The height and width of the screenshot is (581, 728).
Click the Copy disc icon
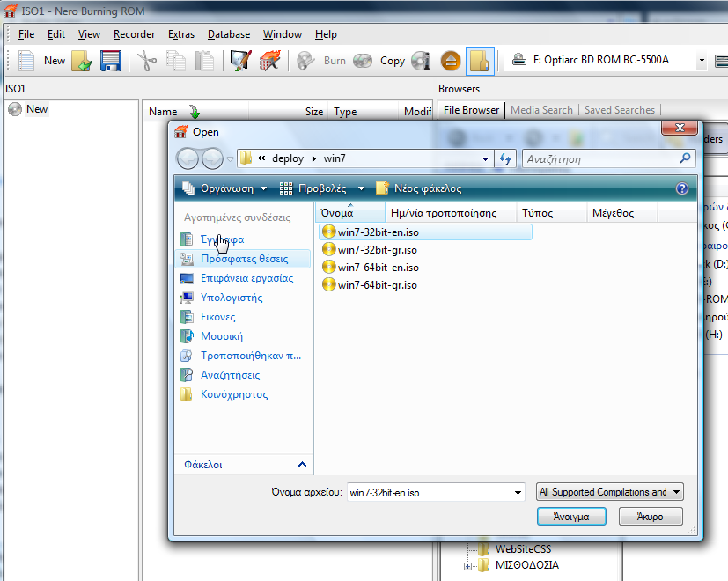(x=363, y=61)
